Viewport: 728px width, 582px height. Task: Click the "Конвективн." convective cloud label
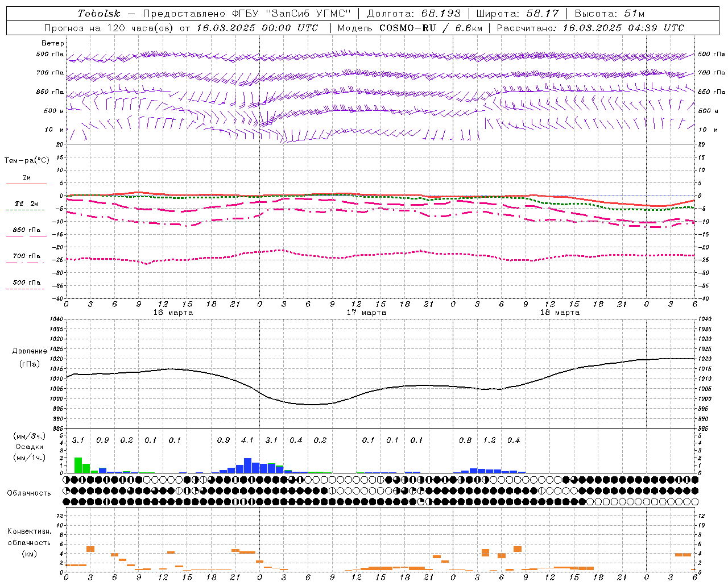click(x=30, y=531)
